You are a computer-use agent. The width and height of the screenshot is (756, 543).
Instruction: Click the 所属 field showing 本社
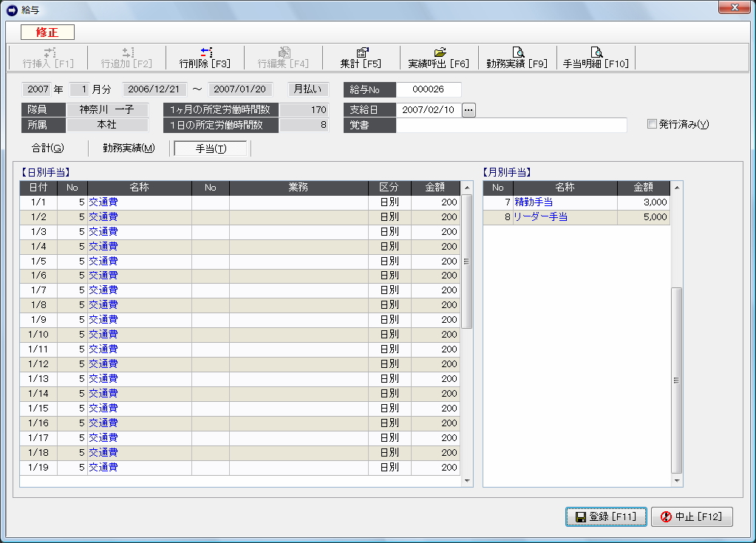107,126
